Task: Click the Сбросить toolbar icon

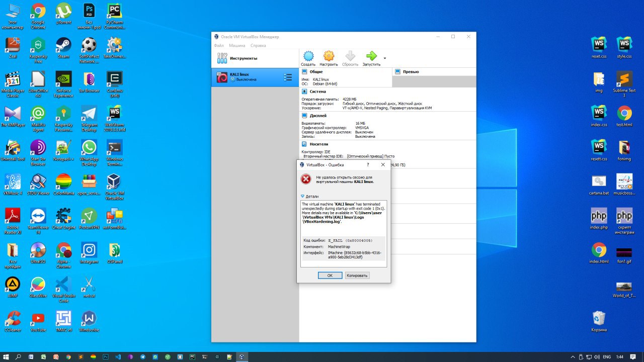Action: [350, 58]
